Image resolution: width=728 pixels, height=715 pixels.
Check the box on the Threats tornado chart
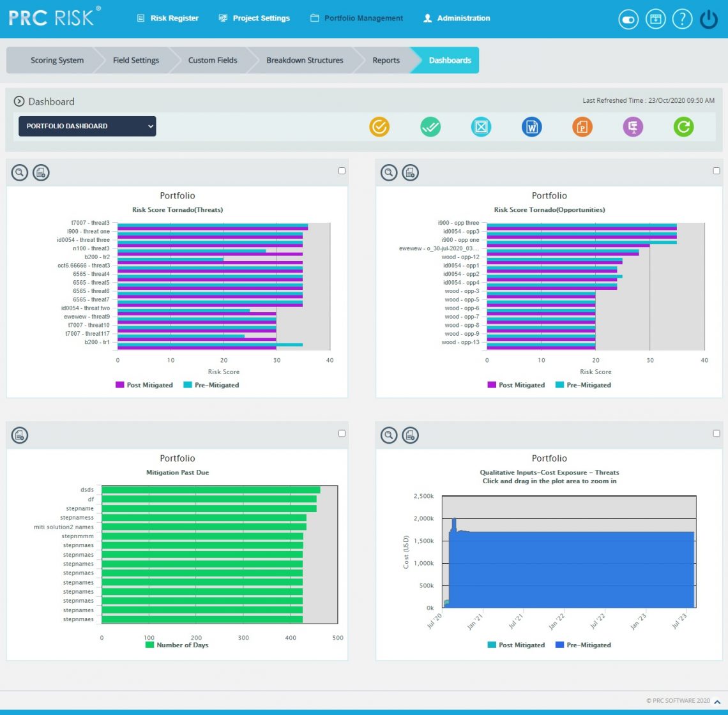pos(342,170)
